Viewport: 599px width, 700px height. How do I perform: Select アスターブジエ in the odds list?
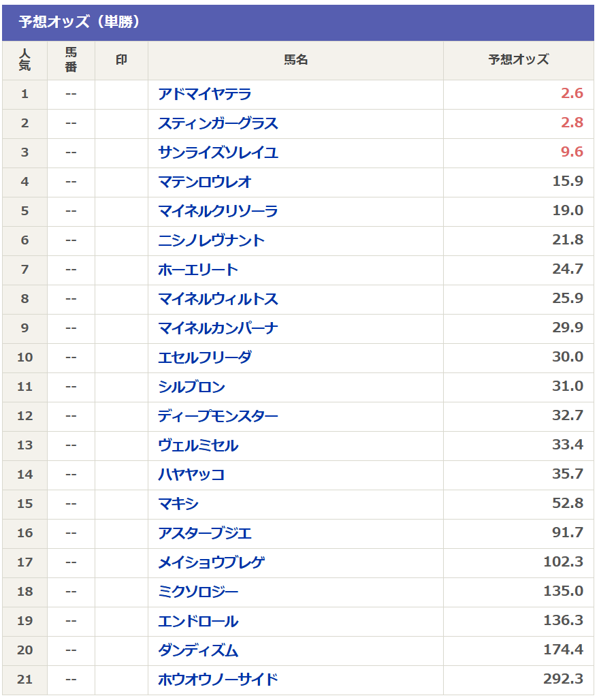tap(204, 533)
